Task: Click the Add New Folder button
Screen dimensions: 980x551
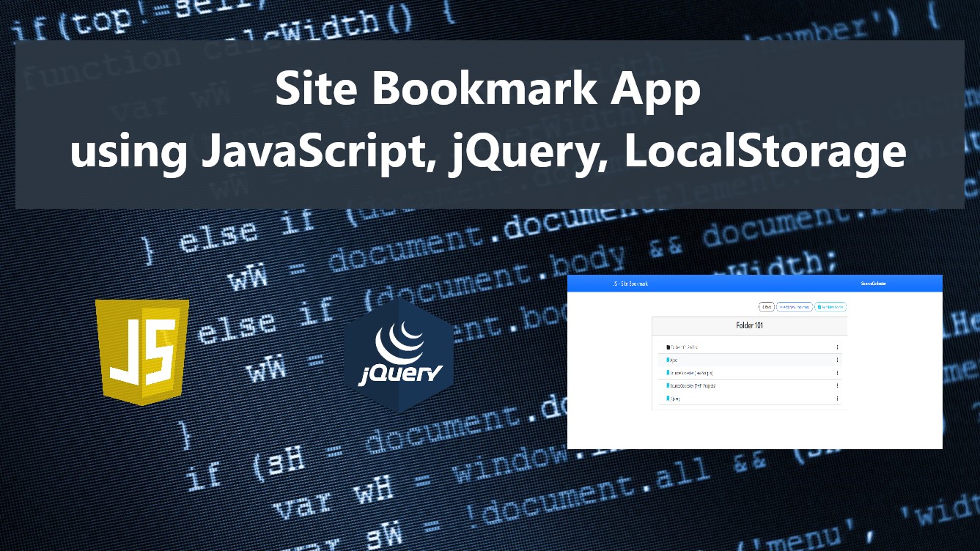Action: 830,307
